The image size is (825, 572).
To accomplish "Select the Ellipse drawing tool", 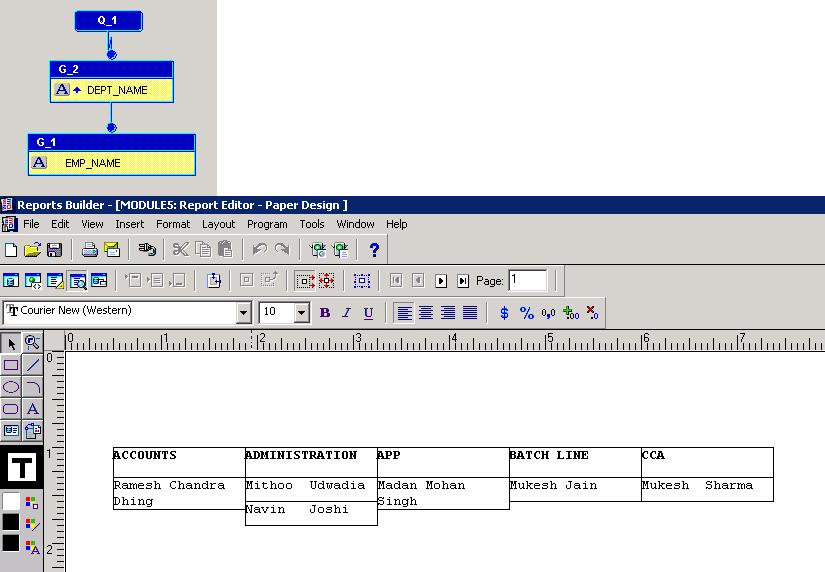I will tap(11, 387).
